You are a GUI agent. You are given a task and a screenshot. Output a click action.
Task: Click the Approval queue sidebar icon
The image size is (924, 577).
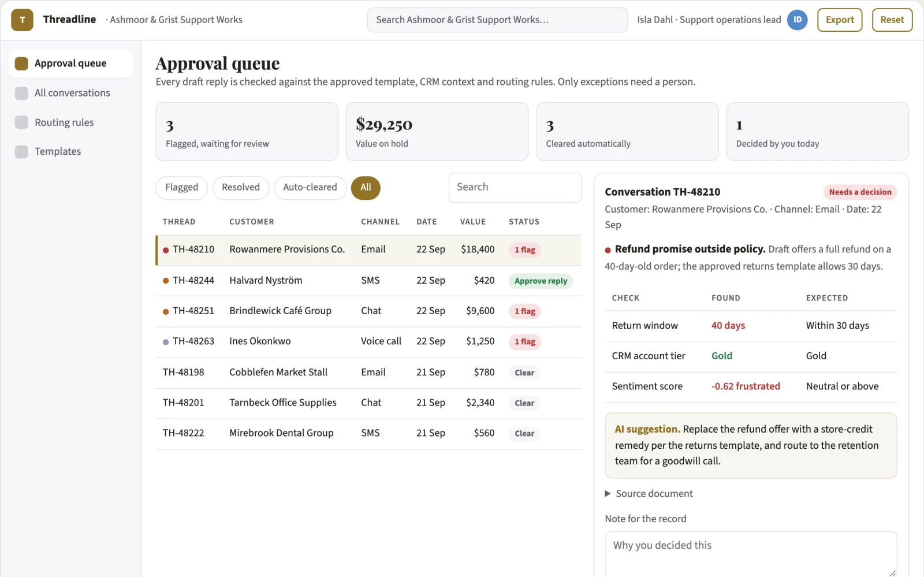tap(21, 64)
